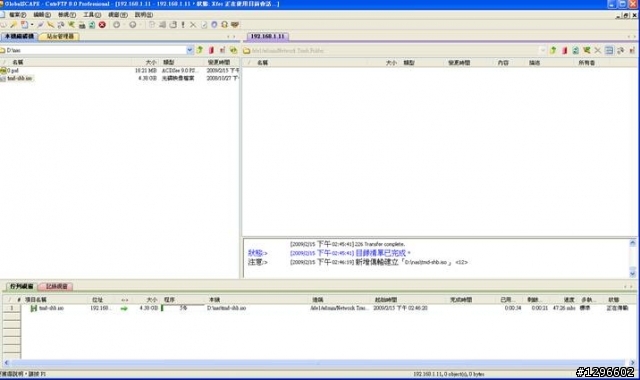Open the 編輯(E) menu
The width and height of the screenshot is (640, 380).
point(42,15)
